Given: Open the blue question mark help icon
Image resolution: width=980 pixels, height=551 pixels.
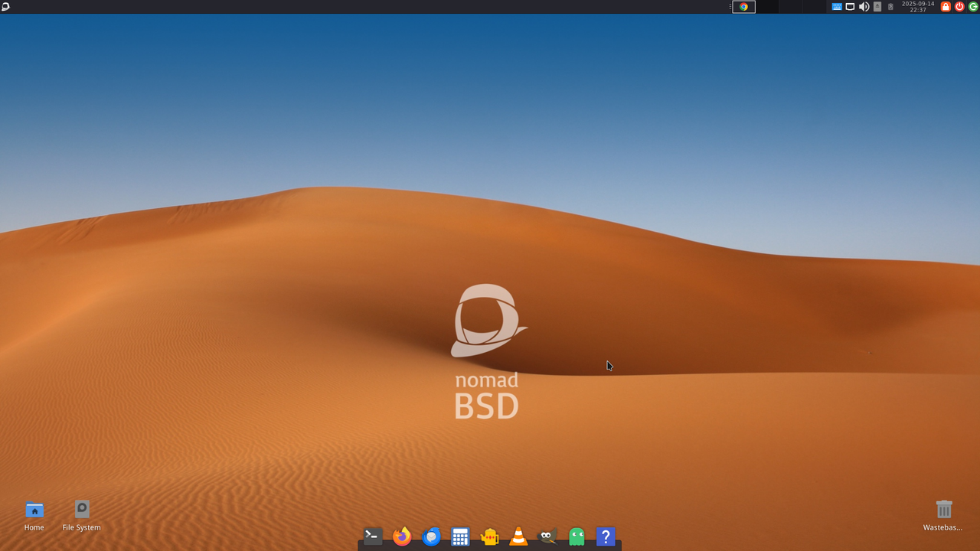Looking at the screenshot, I should [606, 536].
